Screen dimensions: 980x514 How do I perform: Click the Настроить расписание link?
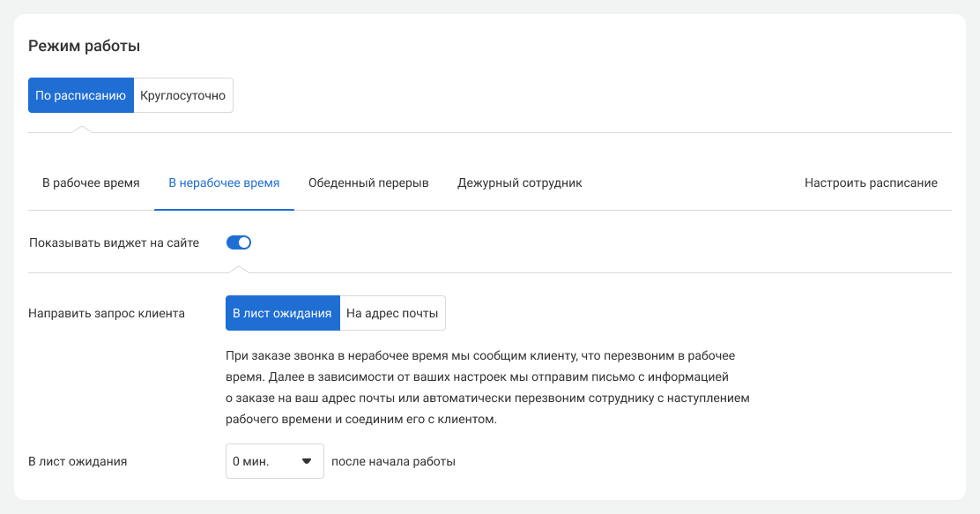(871, 183)
